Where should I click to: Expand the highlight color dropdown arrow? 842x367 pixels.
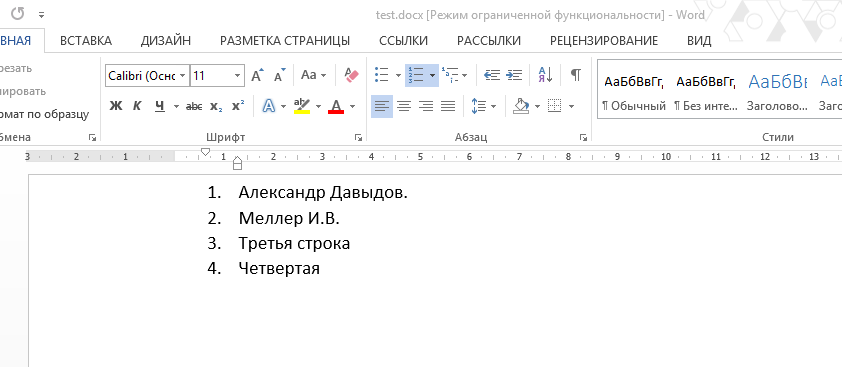coord(318,106)
